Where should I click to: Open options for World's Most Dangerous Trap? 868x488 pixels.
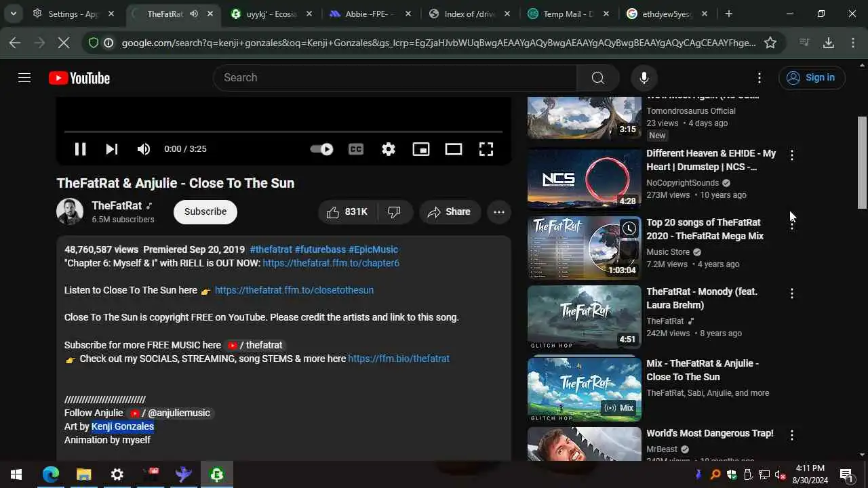click(792, 435)
